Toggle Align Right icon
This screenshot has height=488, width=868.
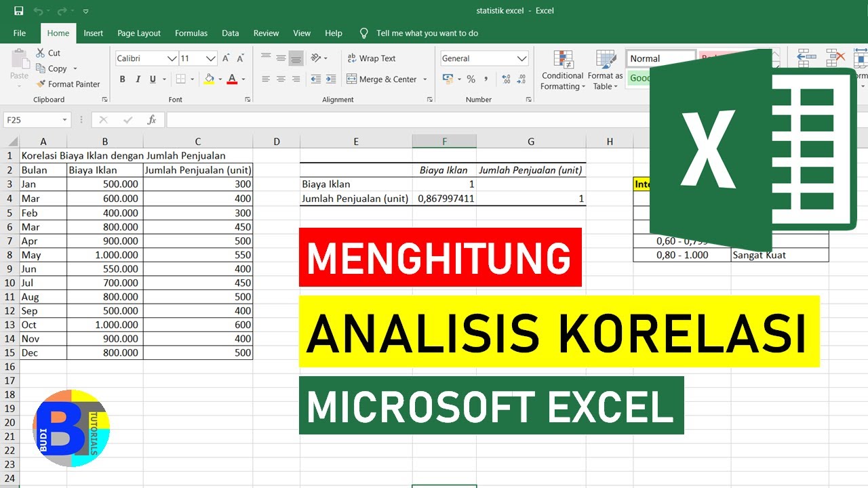296,79
